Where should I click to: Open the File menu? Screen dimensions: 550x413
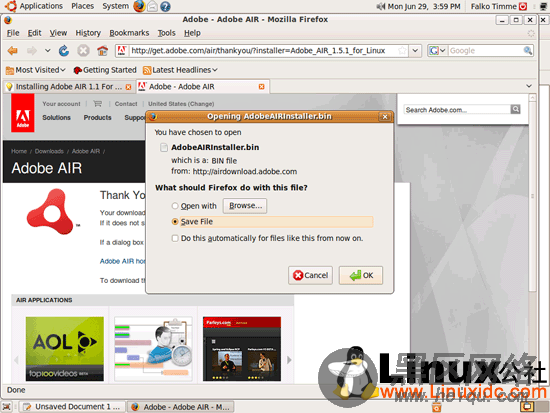13,33
